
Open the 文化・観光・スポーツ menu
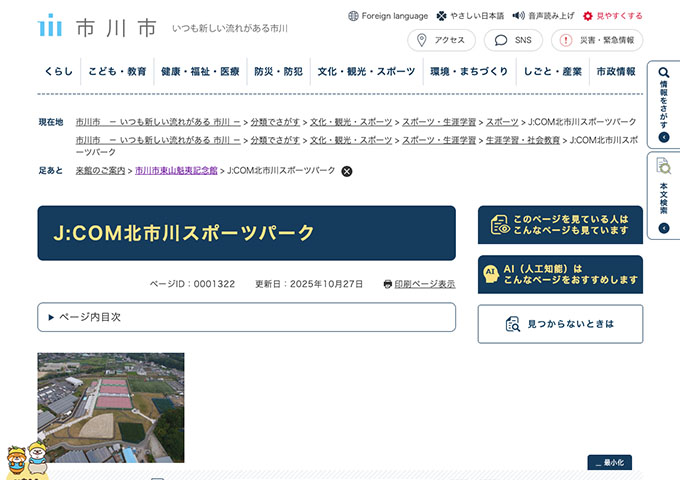point(366,72)
